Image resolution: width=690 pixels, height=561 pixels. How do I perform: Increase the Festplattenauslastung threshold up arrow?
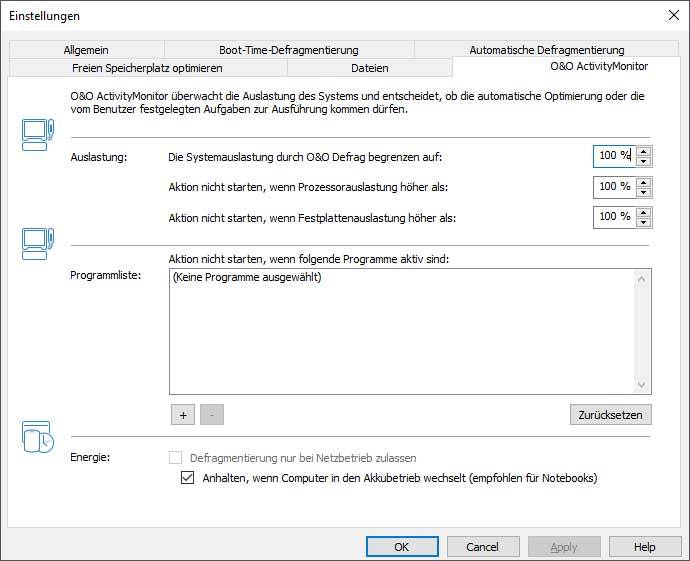click(x=643, y=213)
